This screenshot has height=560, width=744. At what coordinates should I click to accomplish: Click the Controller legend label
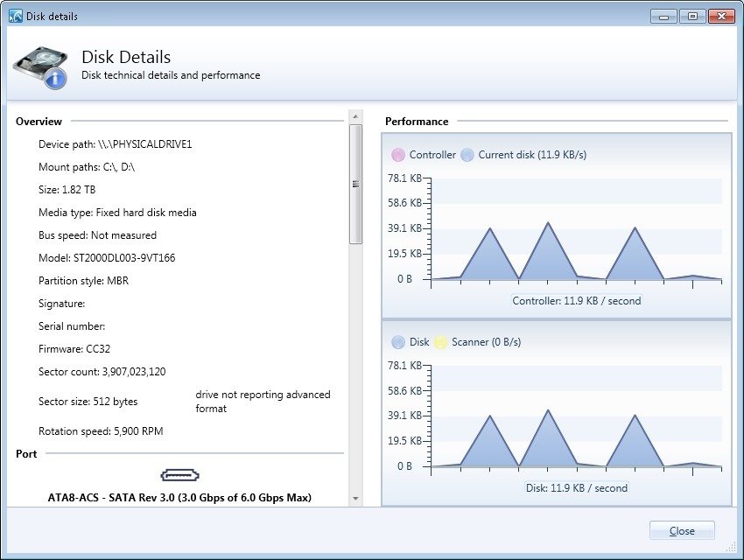coord(432,155)
